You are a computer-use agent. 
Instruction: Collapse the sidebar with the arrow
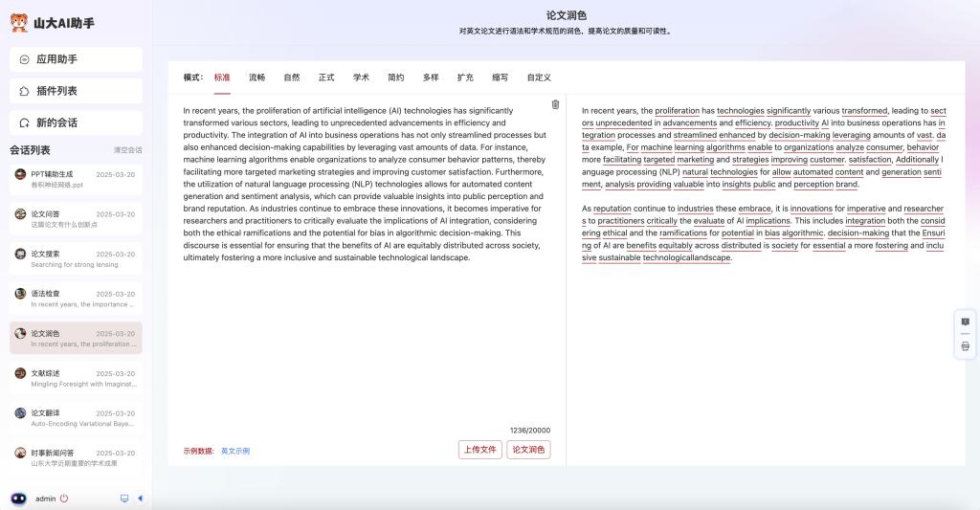[x=140, y=499]
